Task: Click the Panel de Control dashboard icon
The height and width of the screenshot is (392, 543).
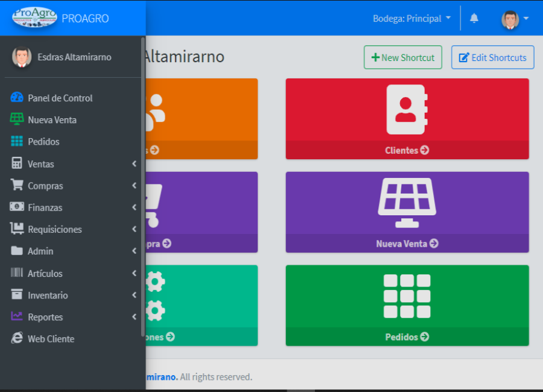Action: click(17, 98)
